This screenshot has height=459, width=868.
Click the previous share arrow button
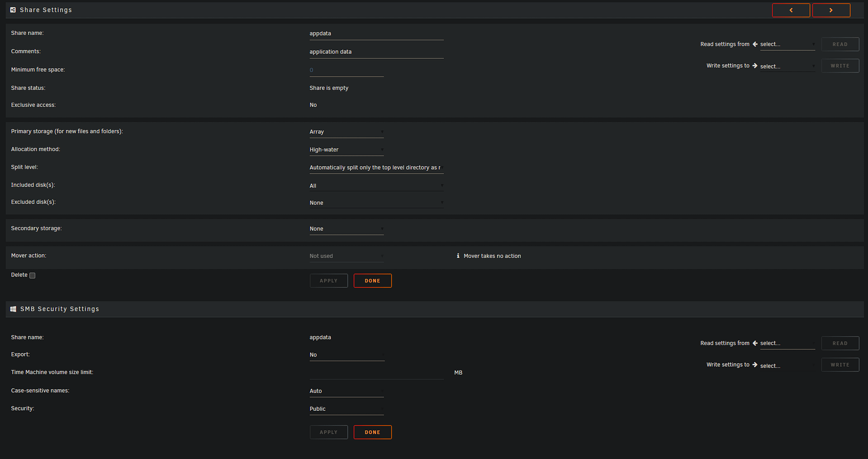791,10
